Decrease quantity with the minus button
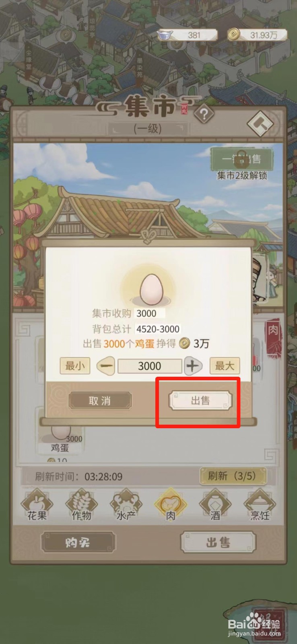297x644 pixels. (106, 366)
